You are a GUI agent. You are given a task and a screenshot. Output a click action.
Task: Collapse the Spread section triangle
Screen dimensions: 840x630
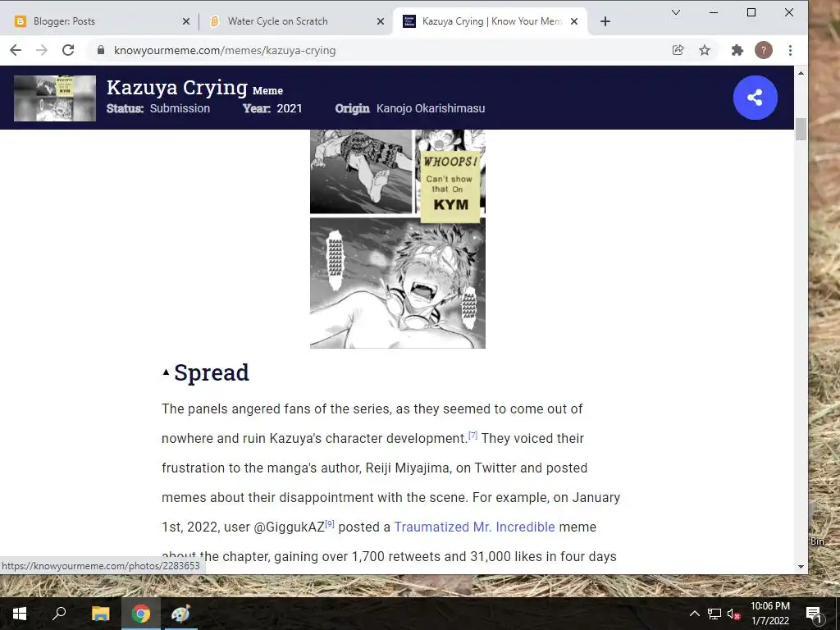pyautogui.click(x=166, y=372)
